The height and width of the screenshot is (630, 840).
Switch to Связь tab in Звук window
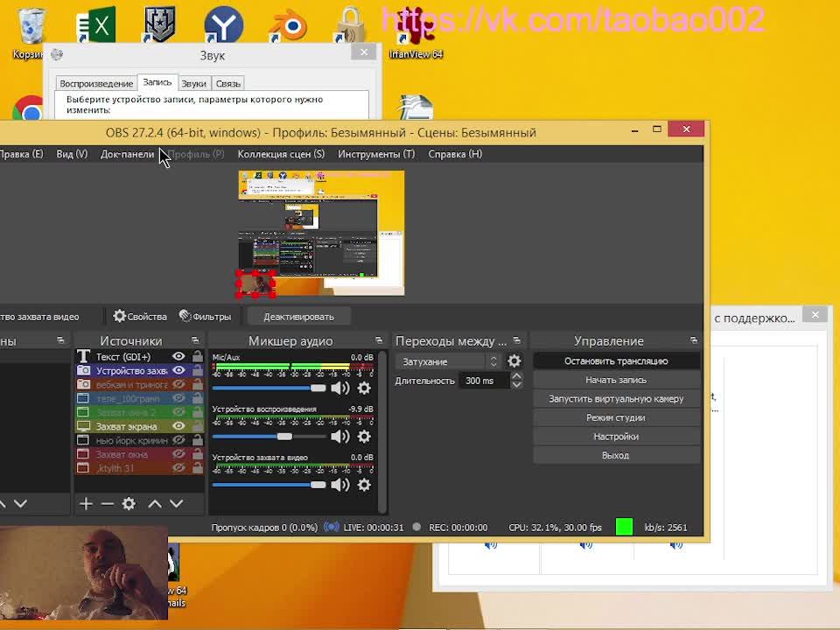click(228, 84)
